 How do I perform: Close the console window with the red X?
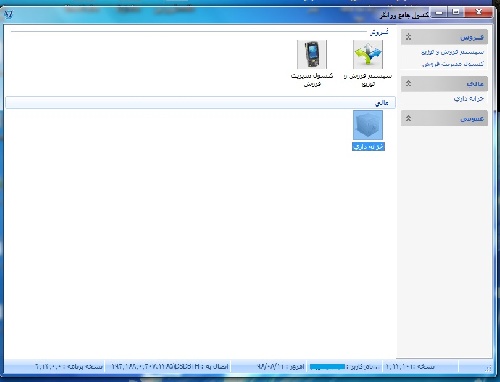[478, 13]
